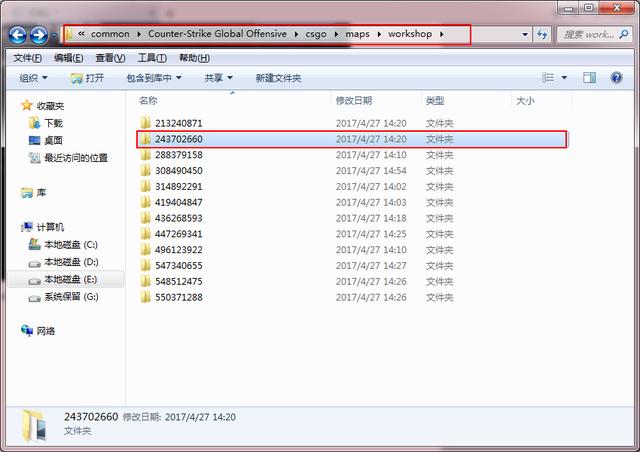Viewport: 640px width, 452px height.
Task: Click the 网络 network icon in sidebar
Action: (28, 331)
